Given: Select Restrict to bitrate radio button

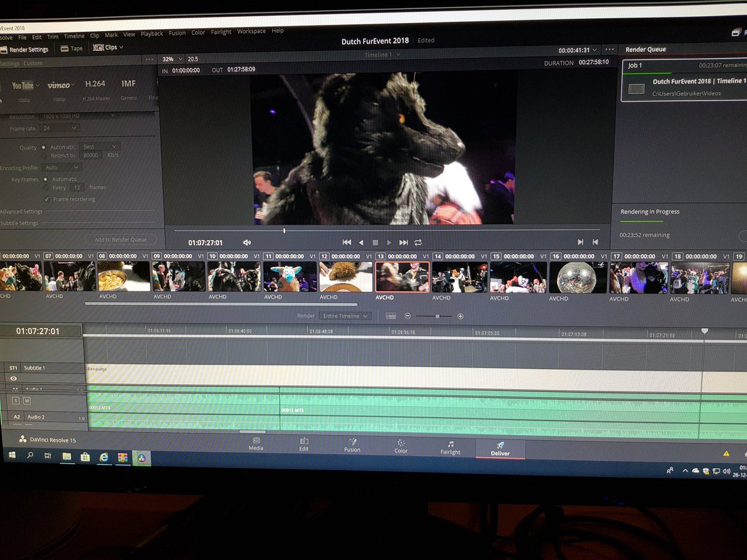Looking at the screenshot, I should tap(44, 156).
